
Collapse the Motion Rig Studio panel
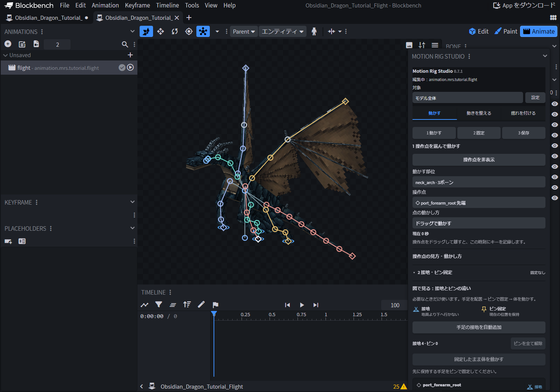545,56
